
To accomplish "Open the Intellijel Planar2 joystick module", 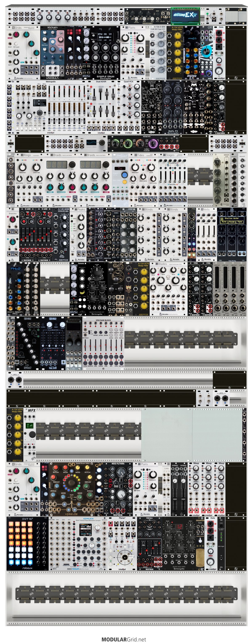I will [x=122, y=543].
